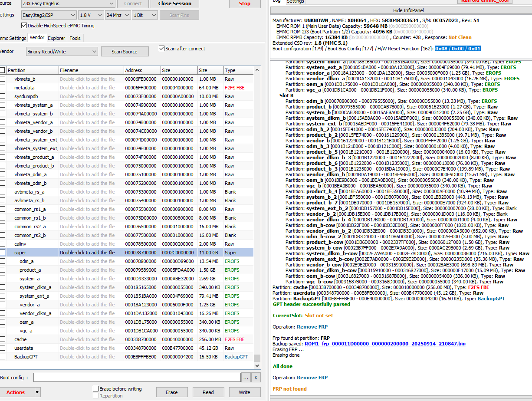The image size is (532, 401).
Task: Open the Tools tab
Action: (x=75, y=38)
